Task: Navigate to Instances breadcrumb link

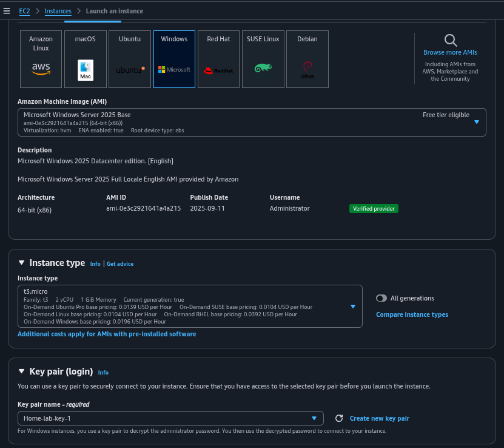Action: pyautogui.click(x=58, y=11)
